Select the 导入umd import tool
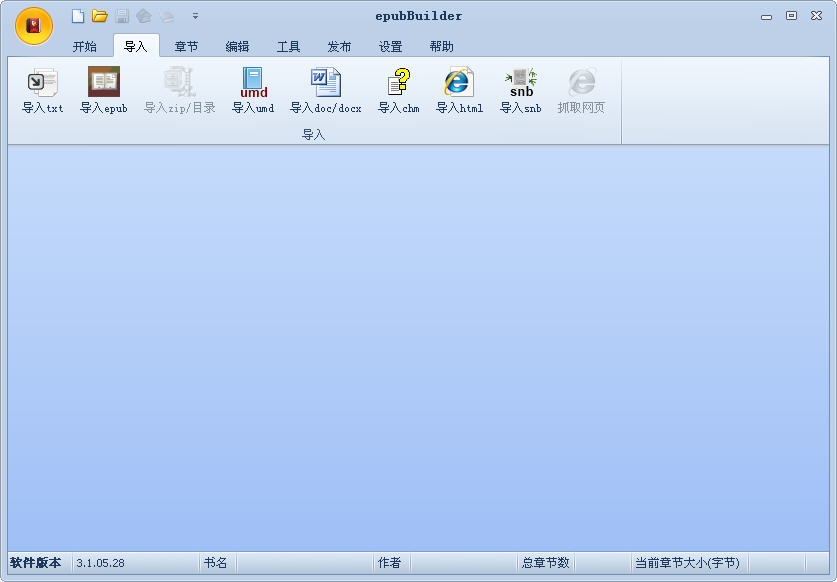Image resolution: width=837 pixels, height=582 pixels. (252, 90)
